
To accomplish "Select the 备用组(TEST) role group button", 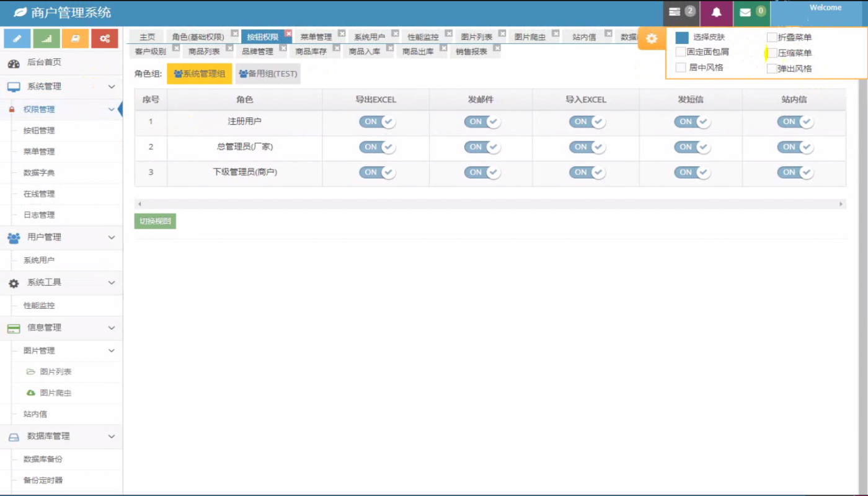I will [x=268, y=74].
